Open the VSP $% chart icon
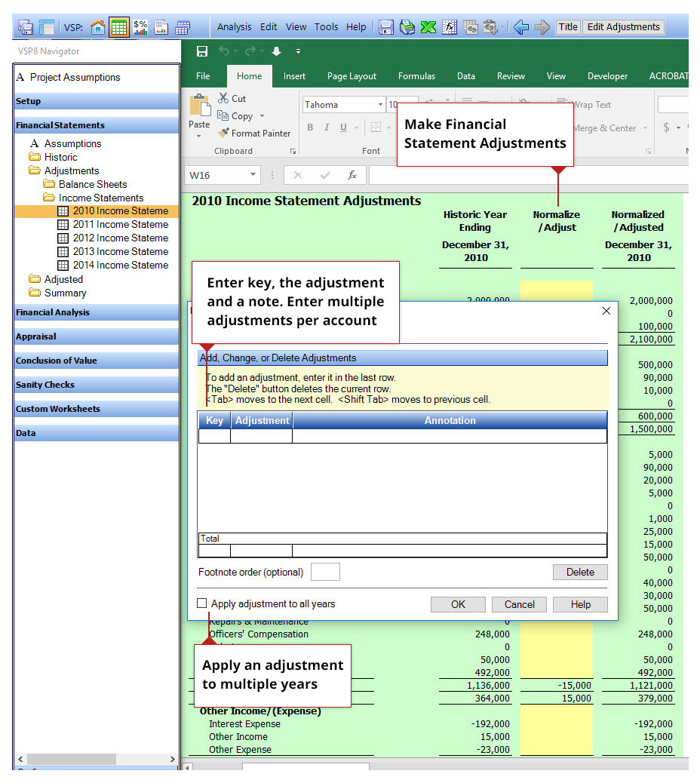Viewport: 700px width, 783px height. point(140,27)
